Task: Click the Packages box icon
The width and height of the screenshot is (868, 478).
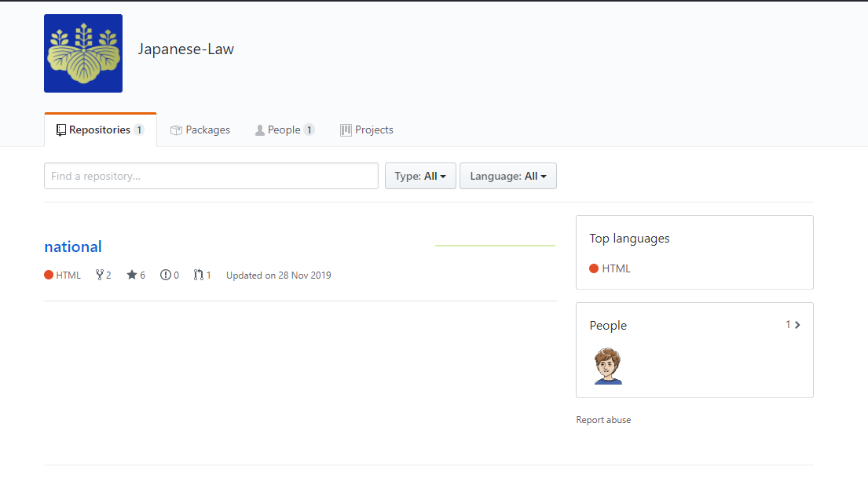Action: [x=176, y=130]
